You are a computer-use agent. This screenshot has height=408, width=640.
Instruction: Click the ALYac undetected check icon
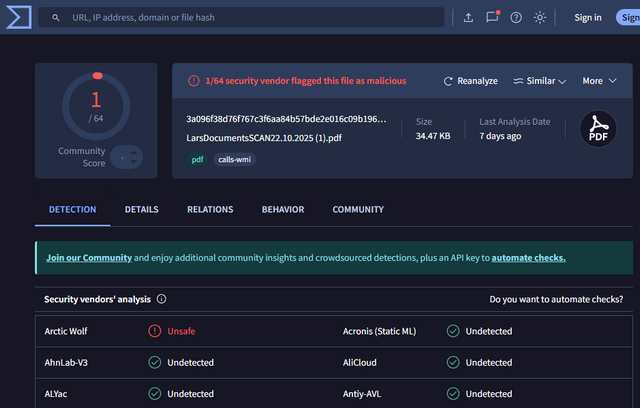[x=155, y=394]
